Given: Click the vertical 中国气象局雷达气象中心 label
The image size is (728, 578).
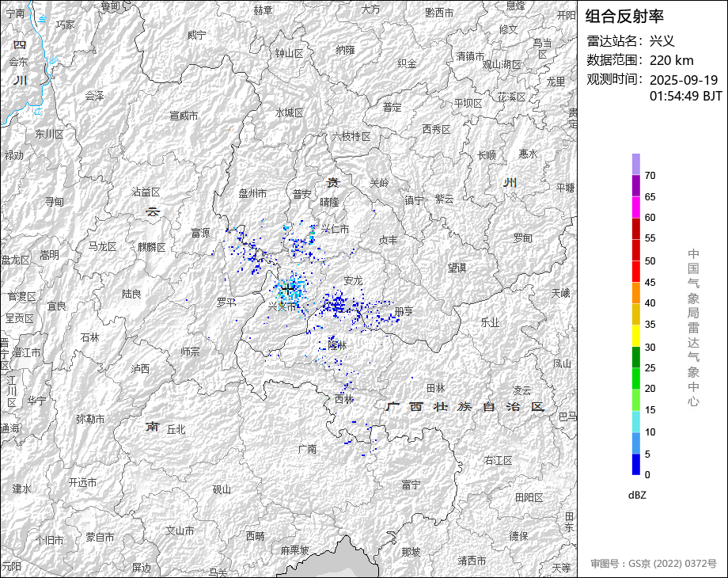Looking at the screenshot, I should tap(693, 327).
